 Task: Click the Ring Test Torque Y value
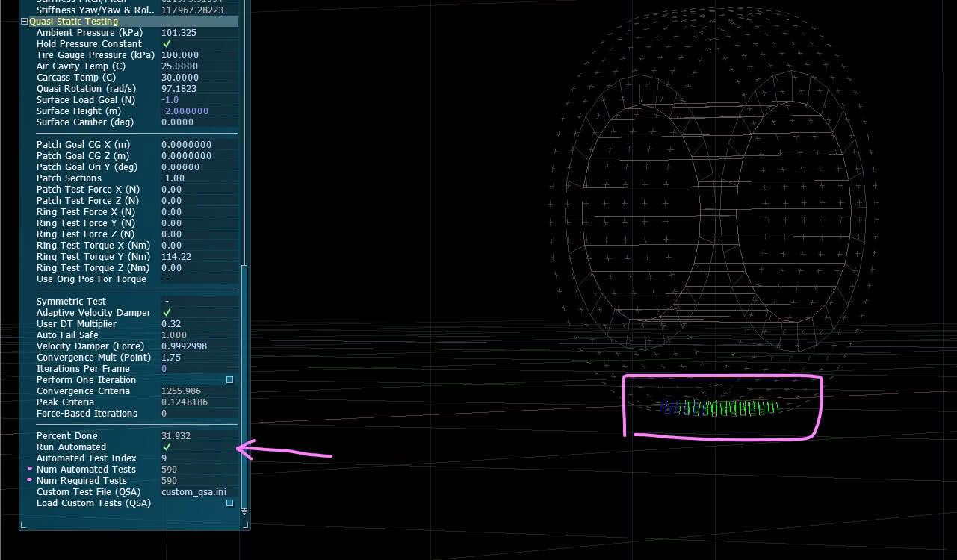click(176, 257)
